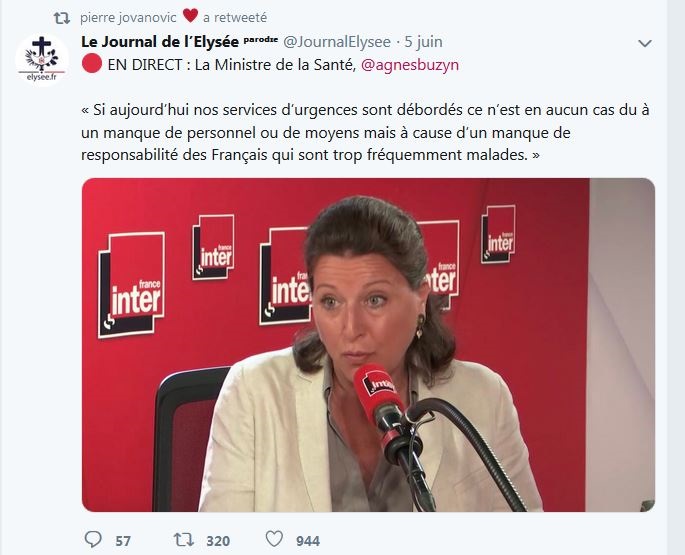Open tweet options chevron dropdown
This screenshot has height=555, width=685.
(645, 43)
